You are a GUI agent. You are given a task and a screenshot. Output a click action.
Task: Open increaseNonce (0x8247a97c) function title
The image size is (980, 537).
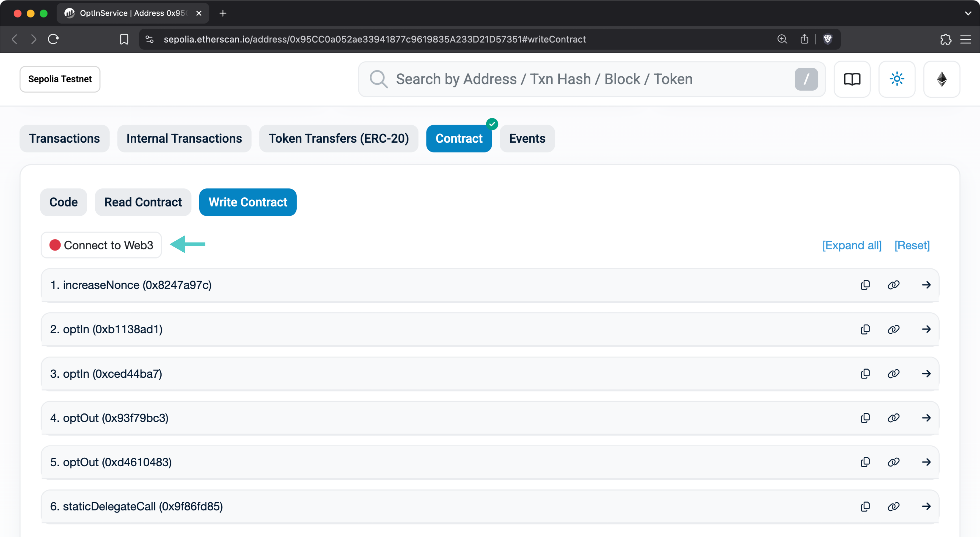(x=131, y=285)
